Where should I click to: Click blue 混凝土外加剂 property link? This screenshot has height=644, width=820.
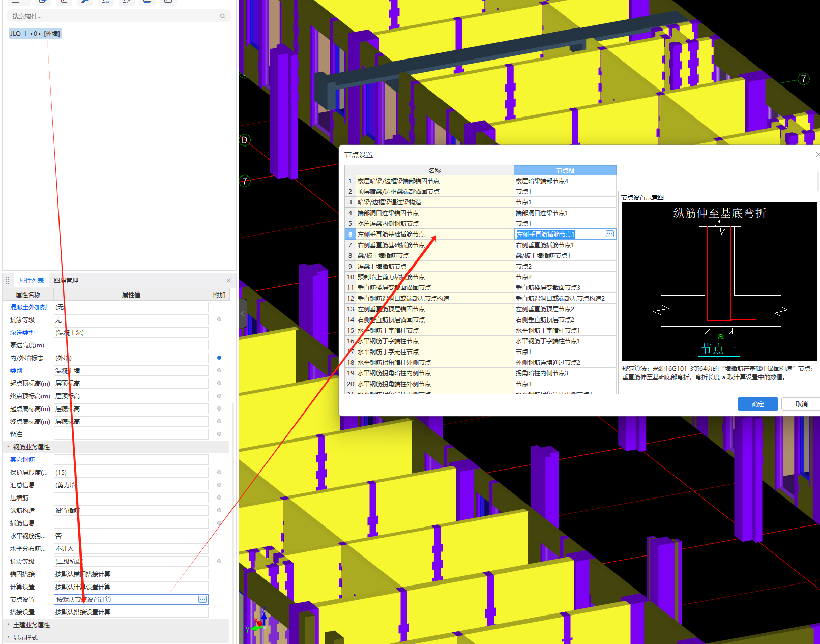(28, 307)
